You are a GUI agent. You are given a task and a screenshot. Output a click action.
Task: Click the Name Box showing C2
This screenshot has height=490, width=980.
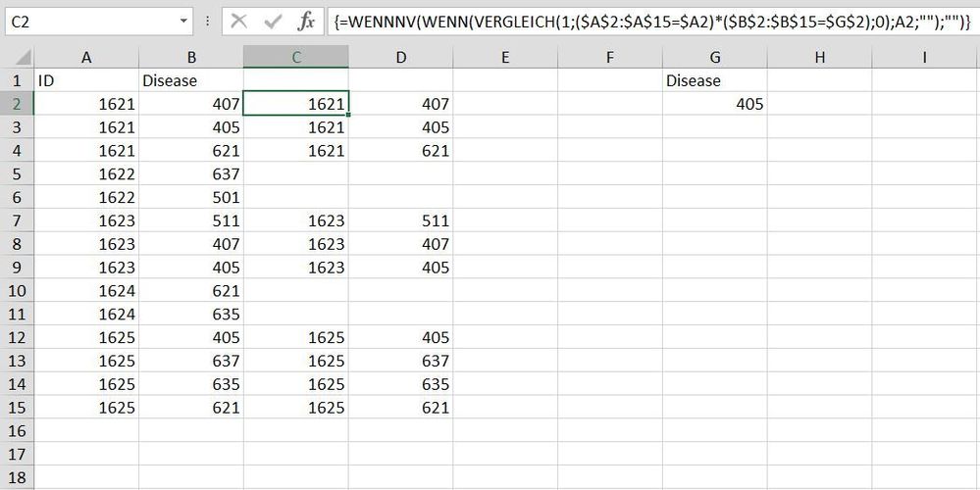pyautogui.click(x=90, y=22)
